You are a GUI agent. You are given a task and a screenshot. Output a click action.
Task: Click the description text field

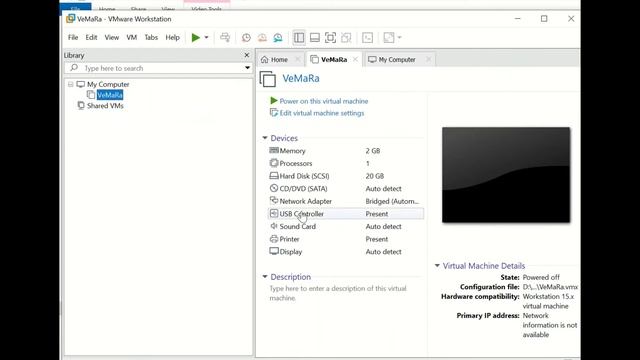(338, 293)
